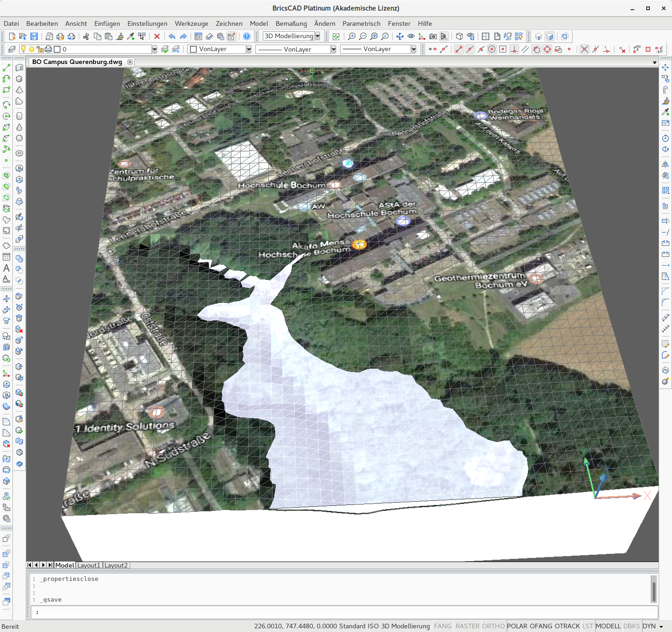Click the Save drawing icon
This screenshot has width=672, height=632.
34,36
